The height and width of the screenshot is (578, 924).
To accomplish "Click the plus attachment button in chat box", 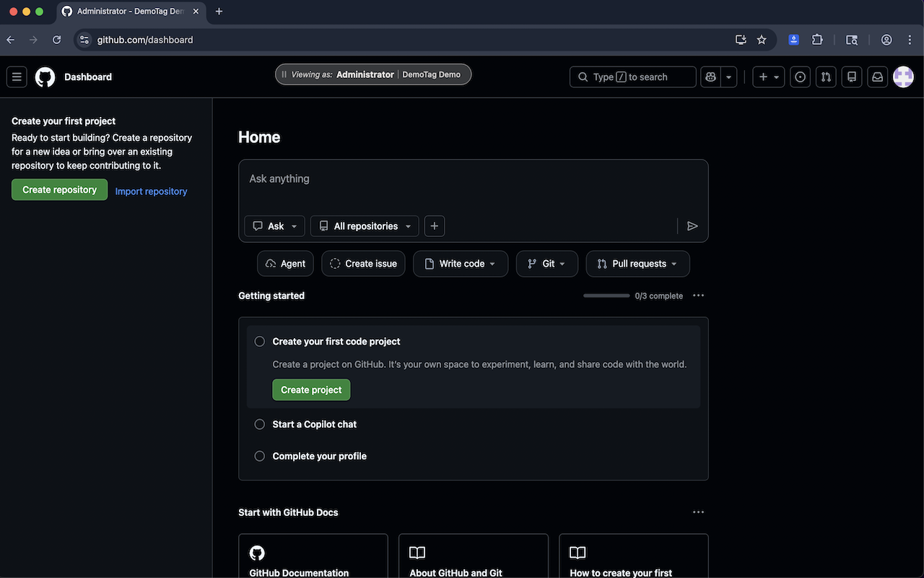I will (435, 226).
